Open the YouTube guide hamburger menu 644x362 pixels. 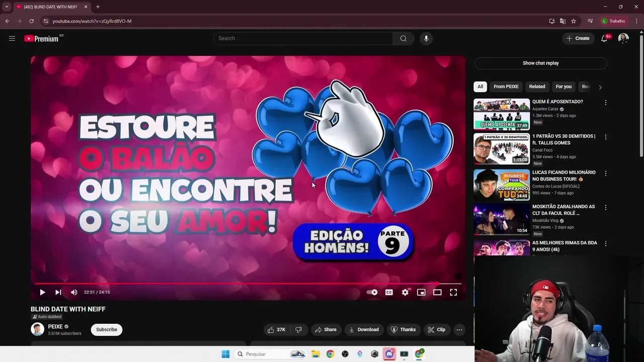[12, 38]
